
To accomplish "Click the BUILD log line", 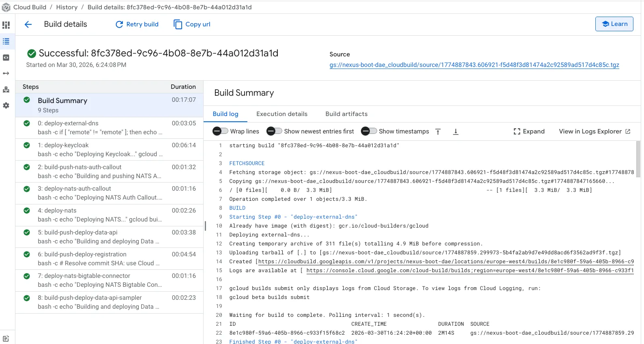I will pos(237,208).
